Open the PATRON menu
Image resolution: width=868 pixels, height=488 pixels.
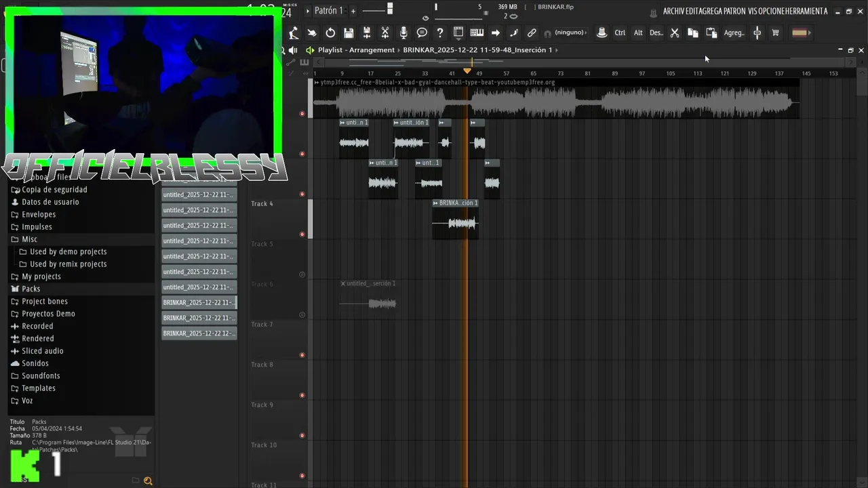[x=733, y=12]
